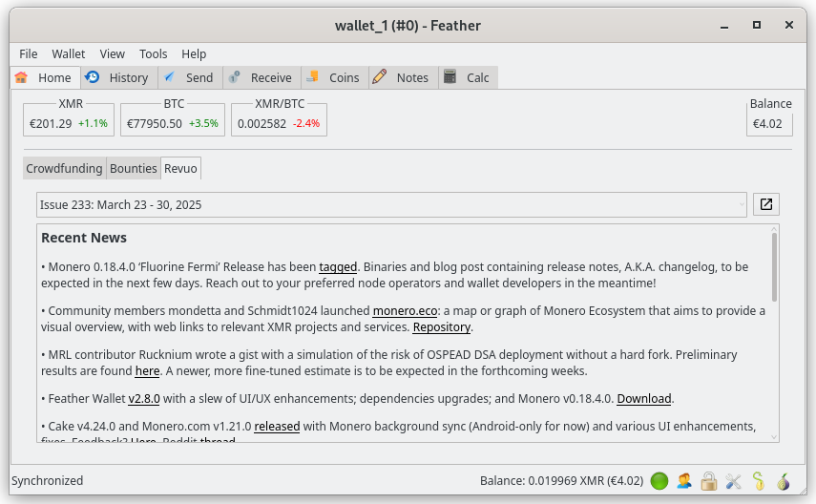The height and width of the screenshot is (504, 816).
Task: Click the paper plane icon on Send tab
Action: (169, 77)
